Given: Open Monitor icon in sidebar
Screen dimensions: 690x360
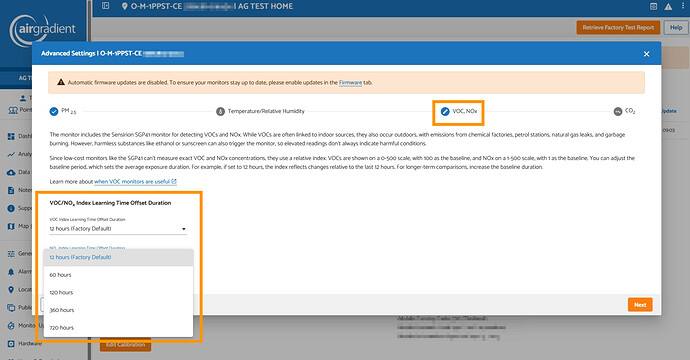Looking at the screenshot, I should tap(11, 326).
